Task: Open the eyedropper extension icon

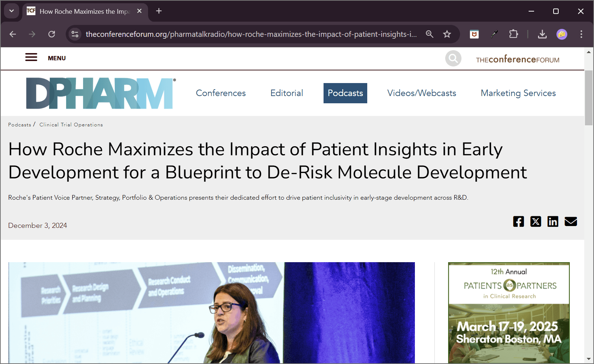Action: (494, 34)
